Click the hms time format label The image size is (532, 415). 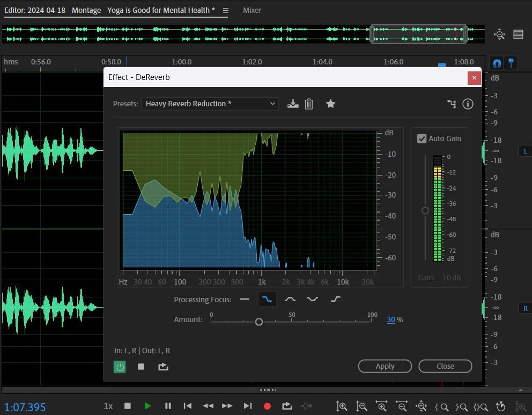(x=11, y=62)
